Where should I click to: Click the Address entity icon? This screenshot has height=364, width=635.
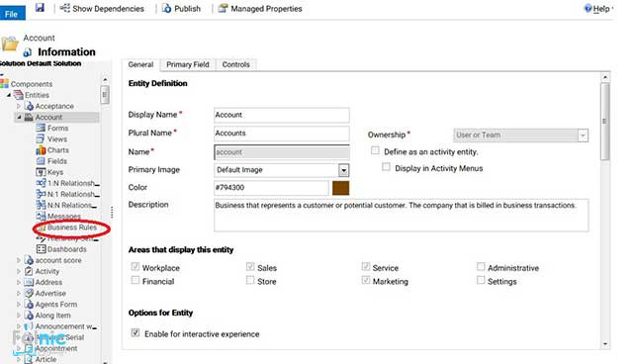[29, 282]
